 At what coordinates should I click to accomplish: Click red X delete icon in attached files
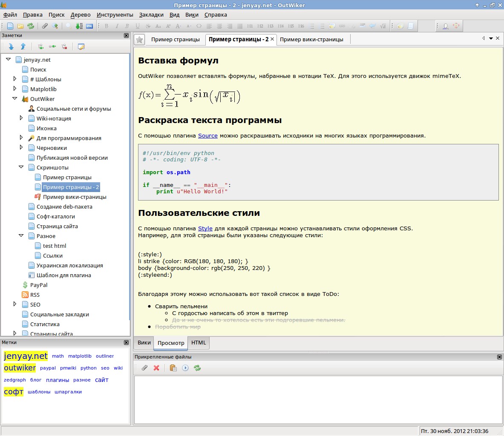coord(156,368)
